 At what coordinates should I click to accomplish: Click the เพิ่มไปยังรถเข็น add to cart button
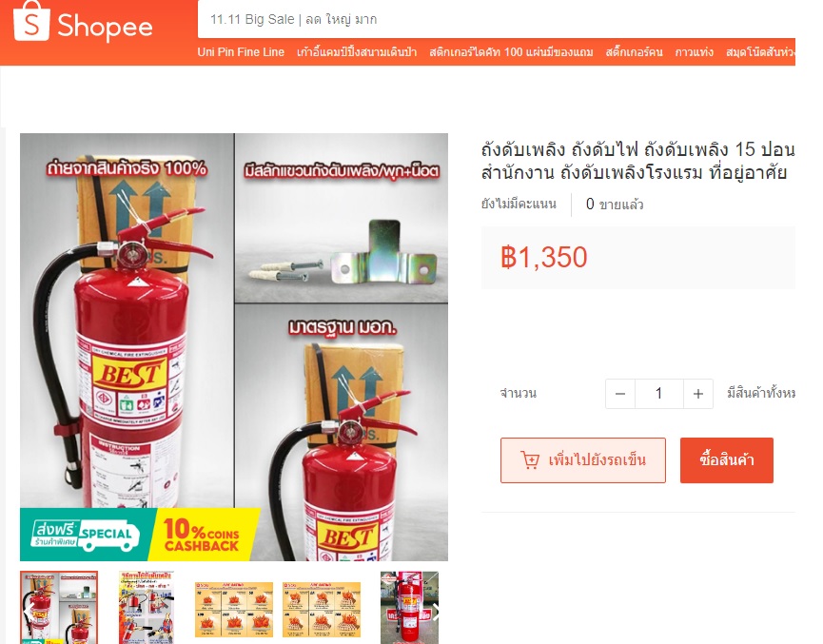[x=583, y=460]
